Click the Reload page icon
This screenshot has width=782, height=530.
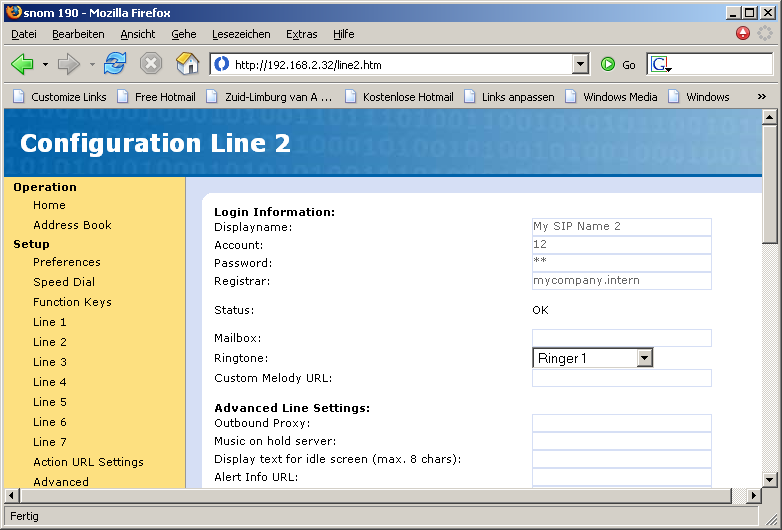pos(115,64)
